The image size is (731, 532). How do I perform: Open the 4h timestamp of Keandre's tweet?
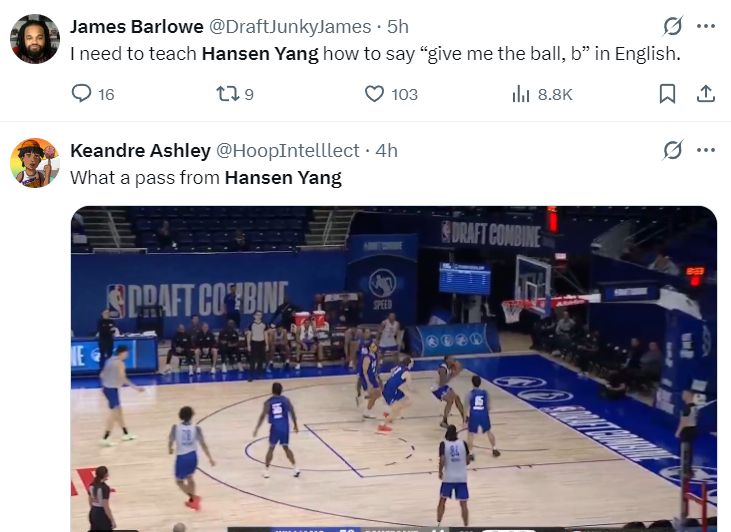(x=386, y=151)
